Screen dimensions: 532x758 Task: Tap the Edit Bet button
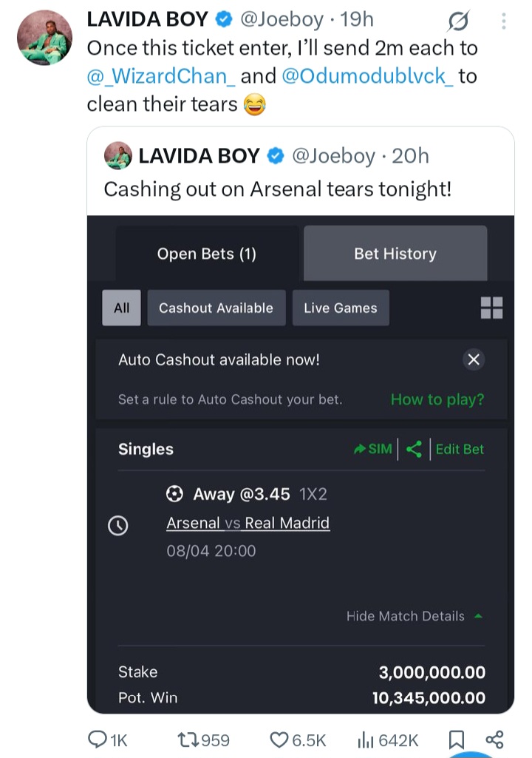(460, 449)
